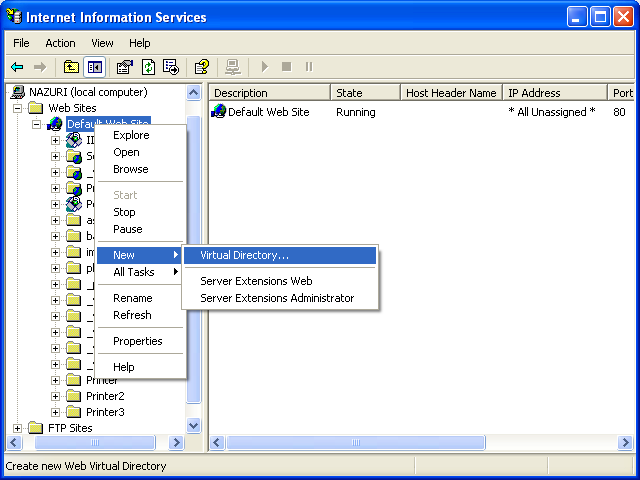640x480 pixels.
Task: Choose Stop from the context menu
Action: pyautogui.click(x=139, y=212)
